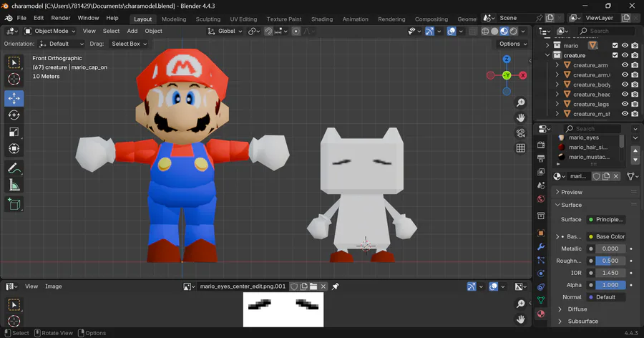Switch to Rendered viewport shading
The height and width of the screenshot is (338, 644).
coord(513,32)
